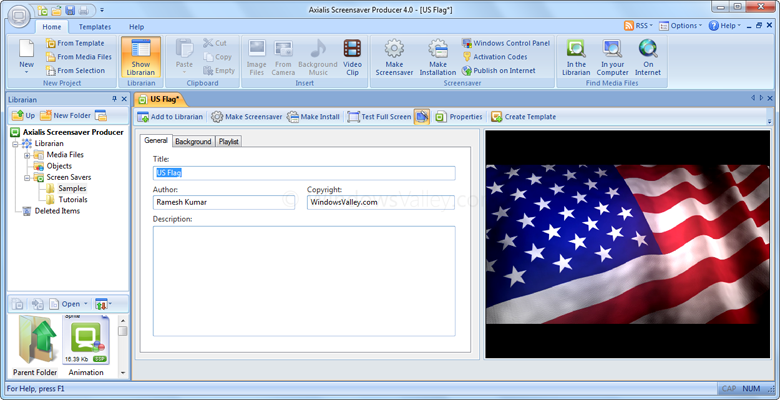Click Test Full Screen

[380, 117]
